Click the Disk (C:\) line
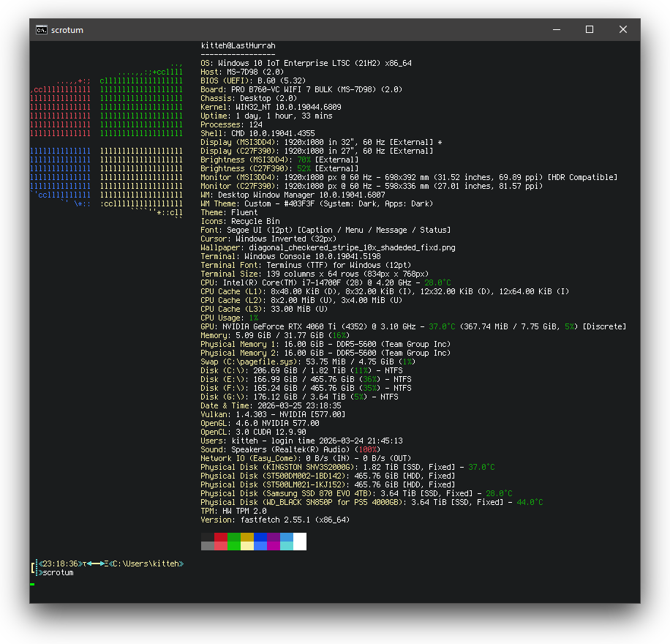The width and height of the screenshot is (670, 644). 301,370
